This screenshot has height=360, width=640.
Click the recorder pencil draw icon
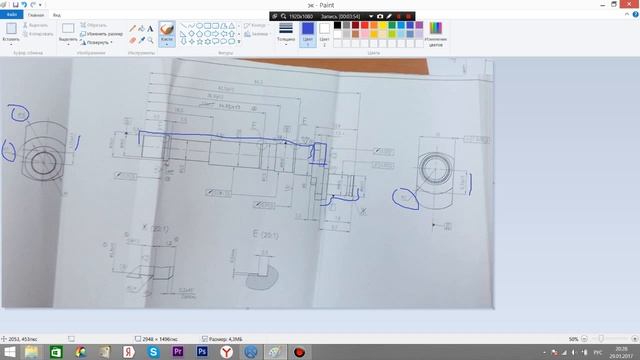tap(389, 16)
